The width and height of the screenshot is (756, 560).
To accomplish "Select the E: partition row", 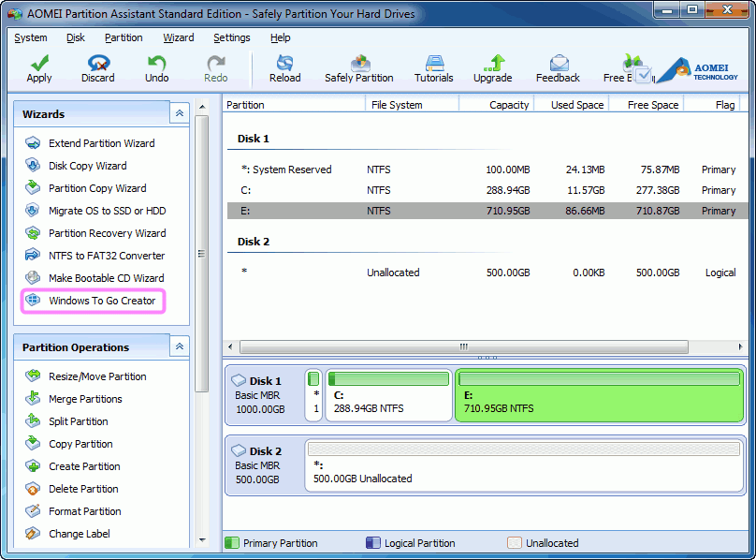I will (487, 211).
